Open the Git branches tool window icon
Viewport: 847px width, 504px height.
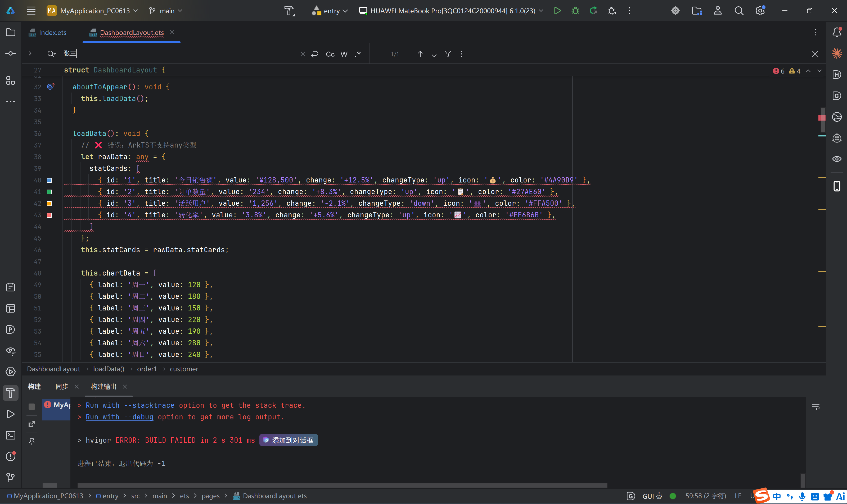pyautogui.click(x=11, y=477)
